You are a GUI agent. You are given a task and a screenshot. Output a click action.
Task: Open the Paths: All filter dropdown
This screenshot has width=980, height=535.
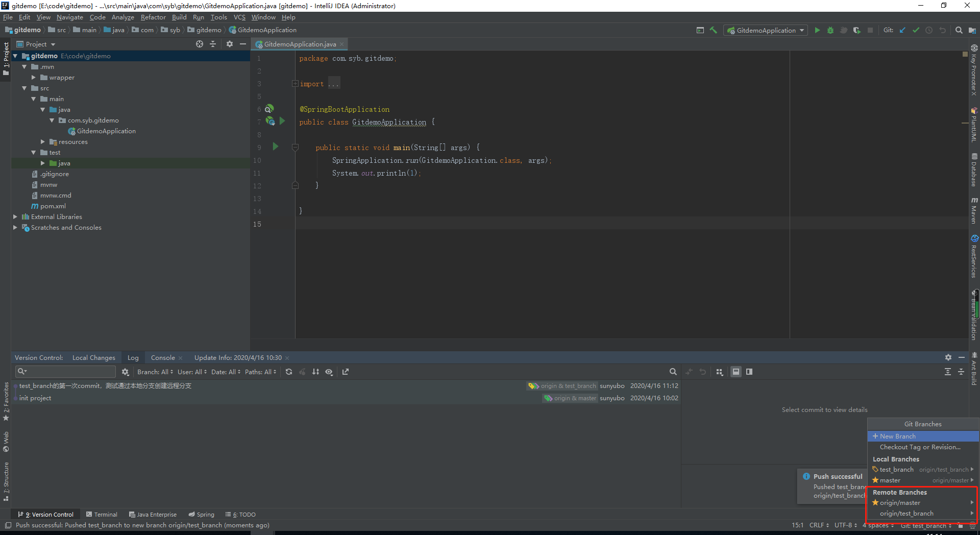pyautogui.click(x=260, y=372)
